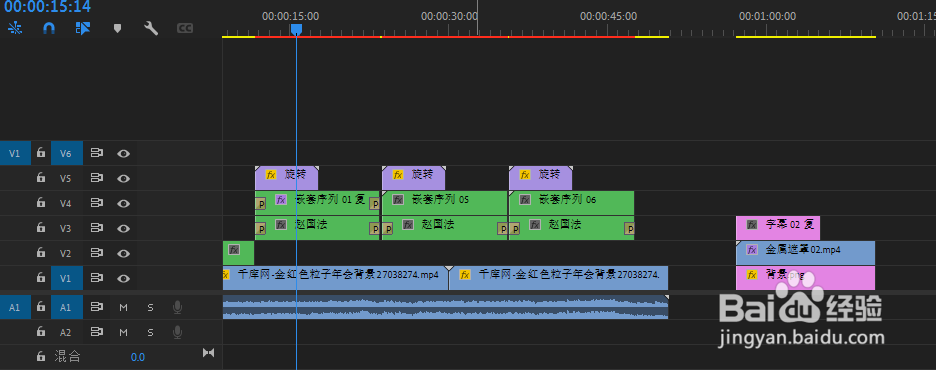Viewport: 936px width, 370px height.
Task: Select third 旋转 clip on V5
Action: tap(540, 178)
